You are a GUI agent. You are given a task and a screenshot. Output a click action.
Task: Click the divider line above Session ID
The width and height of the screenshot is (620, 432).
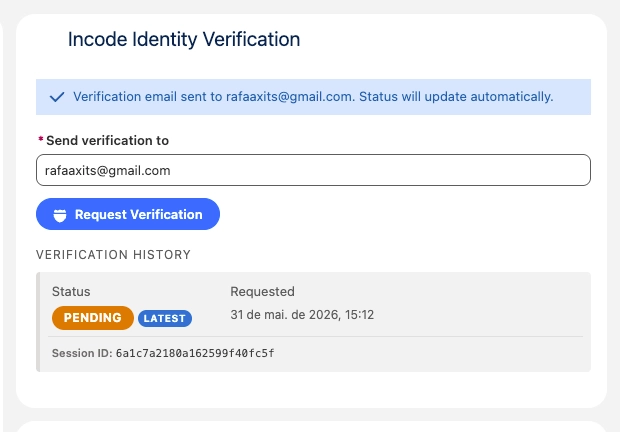point(316,337)
